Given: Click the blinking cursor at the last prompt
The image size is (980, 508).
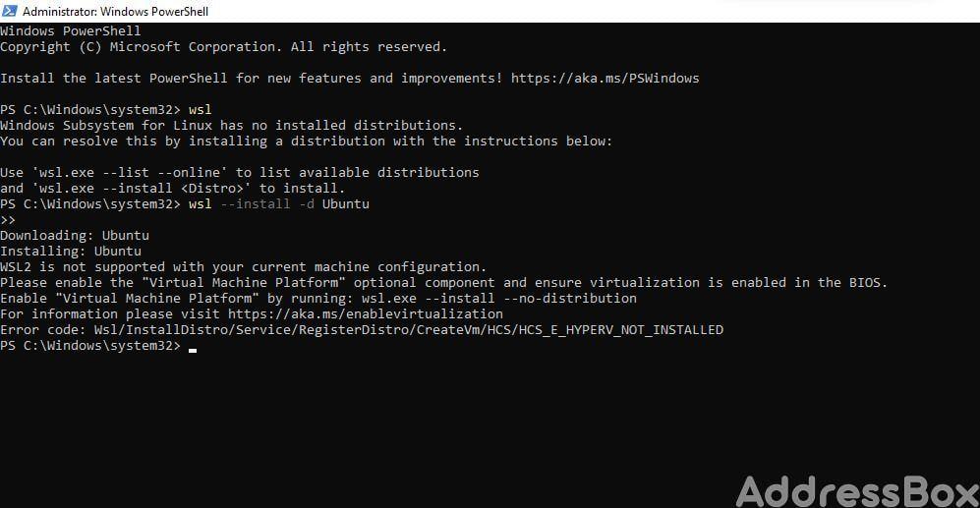Looking at the screenshot, I should point(193,350).
